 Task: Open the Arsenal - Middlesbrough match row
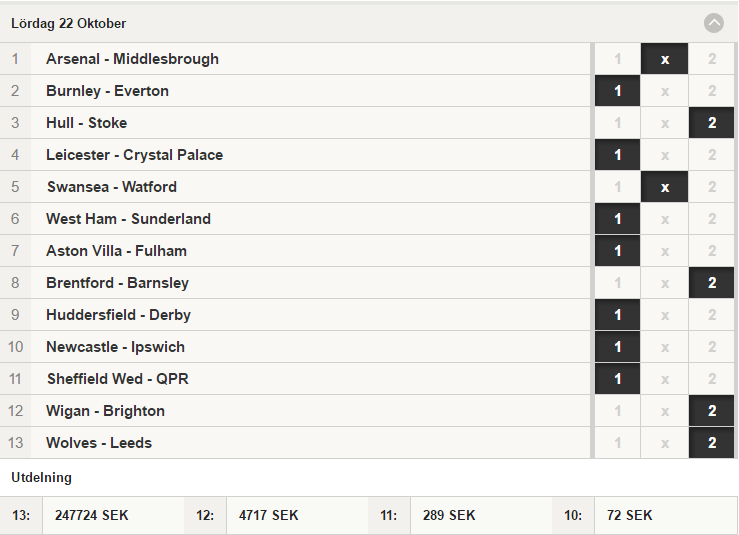pos(295,59)
